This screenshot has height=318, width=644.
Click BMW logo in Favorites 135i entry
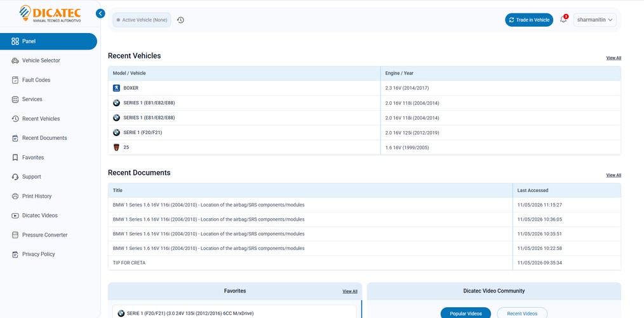click(x=121, y=314)
